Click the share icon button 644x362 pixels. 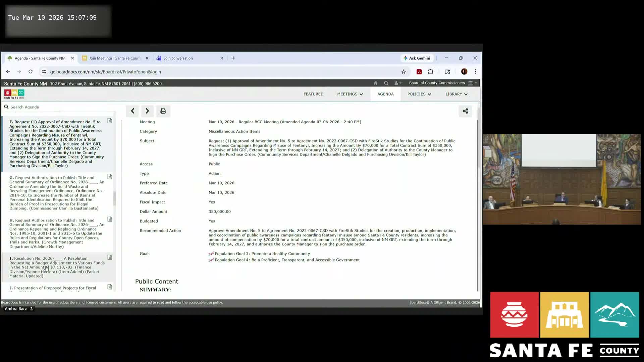pyautogui.click(x=465, y=111)
